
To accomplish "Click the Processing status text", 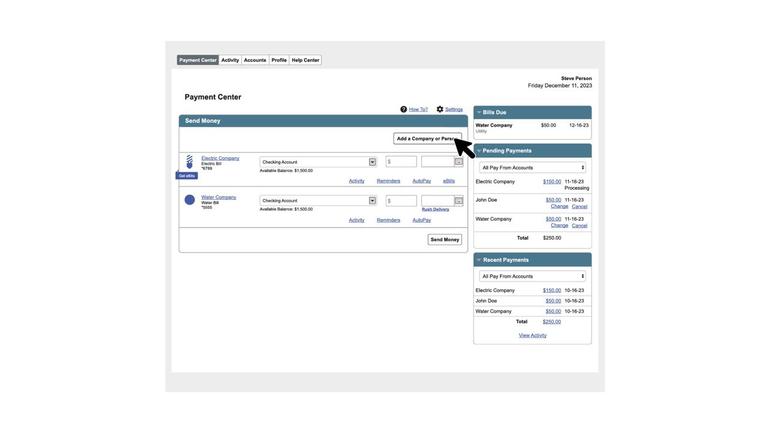I will coord(576,188).
